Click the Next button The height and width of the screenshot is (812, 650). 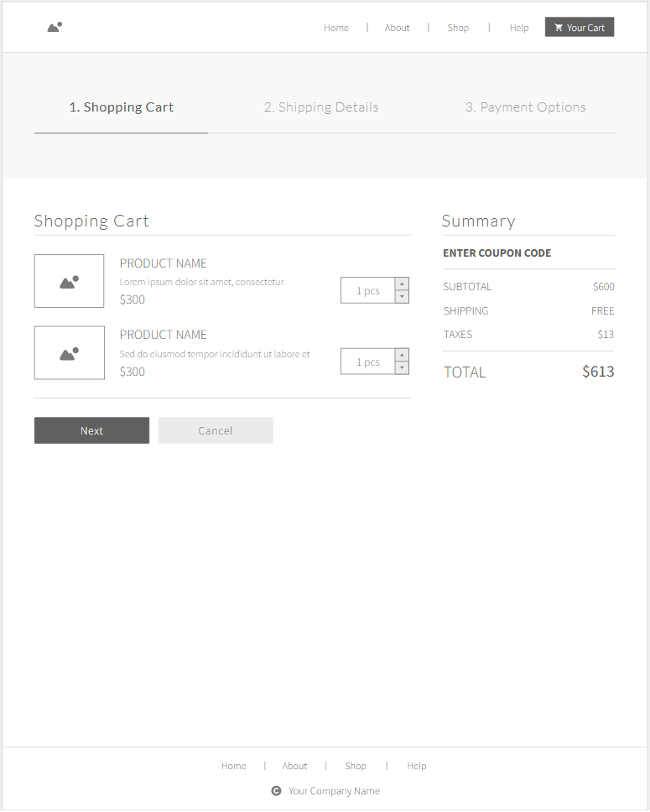point(91,430)
